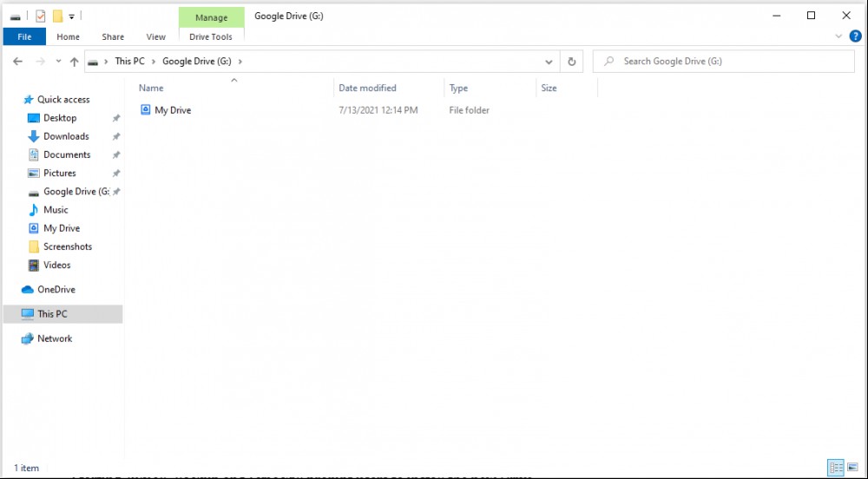The image size is (868, 479).
Task: Click the pin icon next to Downloads
Action: 116,136
